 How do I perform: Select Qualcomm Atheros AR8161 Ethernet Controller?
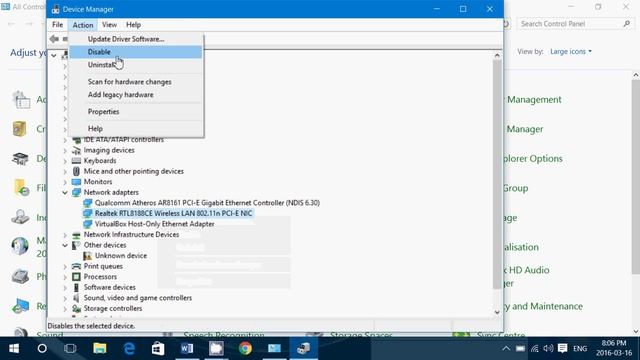(207, 203)
